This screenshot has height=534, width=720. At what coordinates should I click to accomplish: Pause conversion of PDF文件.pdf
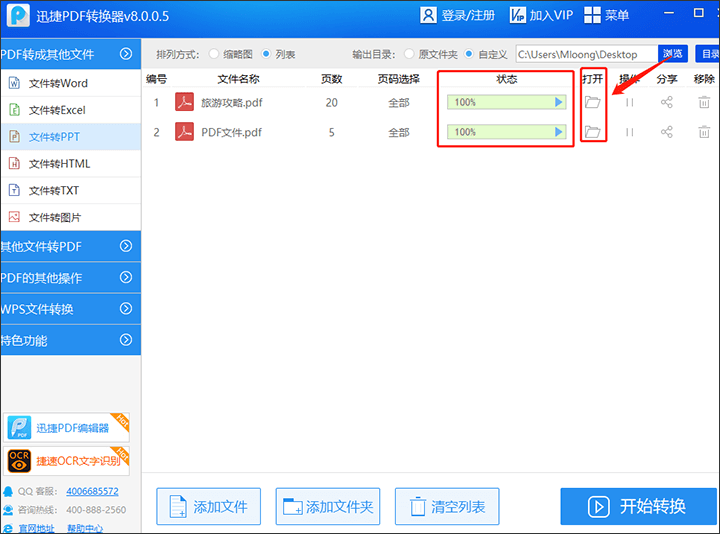[630, 132]
